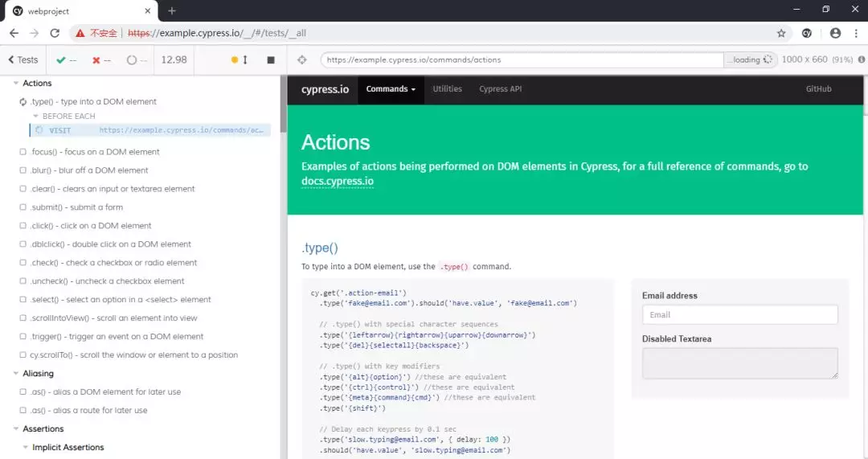Follow the docs.cypress.io link

[338, 181]
